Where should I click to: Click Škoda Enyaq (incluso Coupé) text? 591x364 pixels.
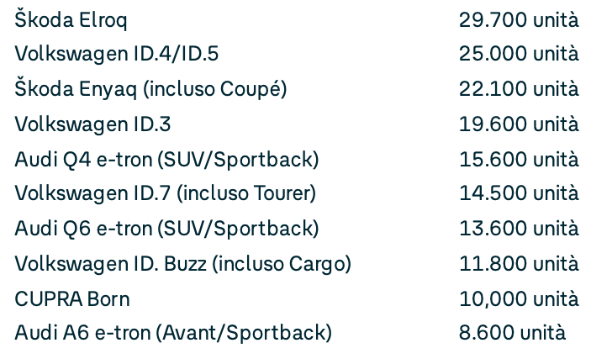tap(150, 89)
